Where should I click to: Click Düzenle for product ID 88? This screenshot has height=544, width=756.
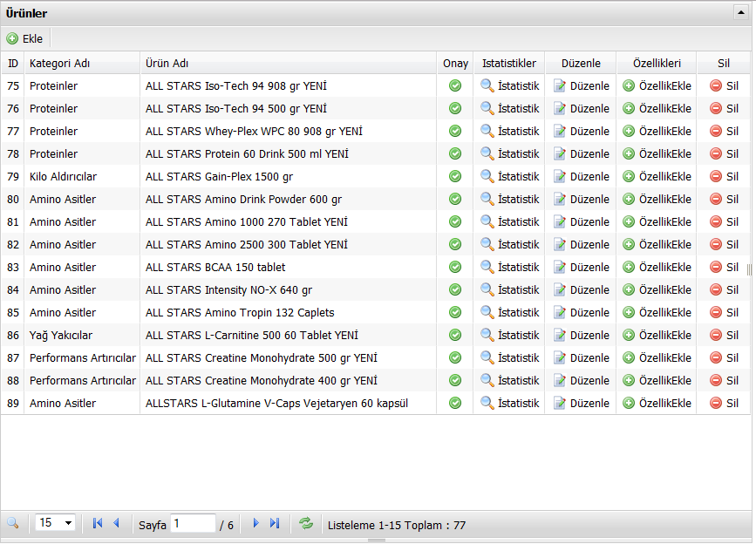pos(582,380)
